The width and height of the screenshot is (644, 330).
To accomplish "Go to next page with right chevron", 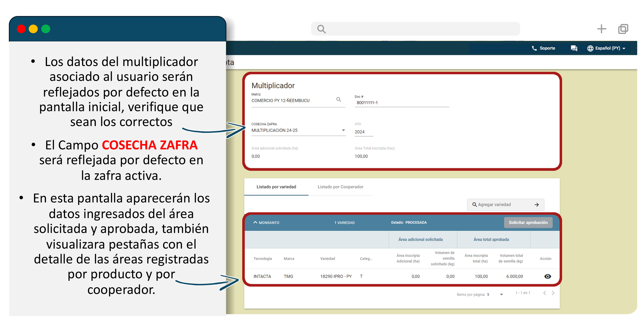I will coord(553,293).
